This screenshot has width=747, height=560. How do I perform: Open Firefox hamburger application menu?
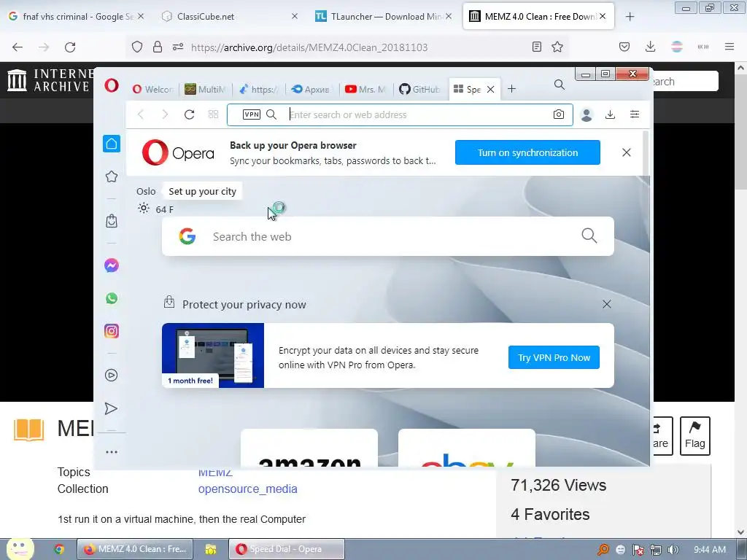pyautogui.click(x=729, y=47)
